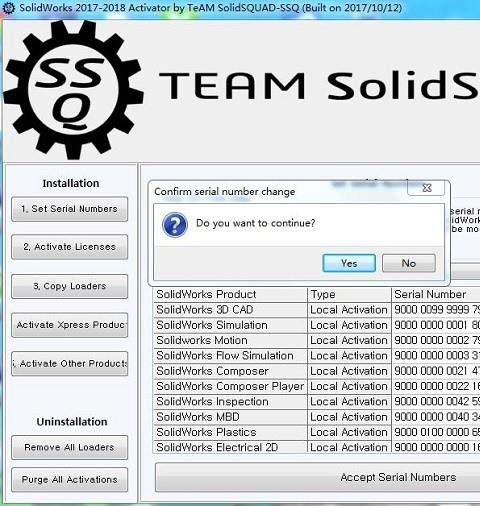
Task: Click the Do you want to continue? message
Action: tap(255, 223)
